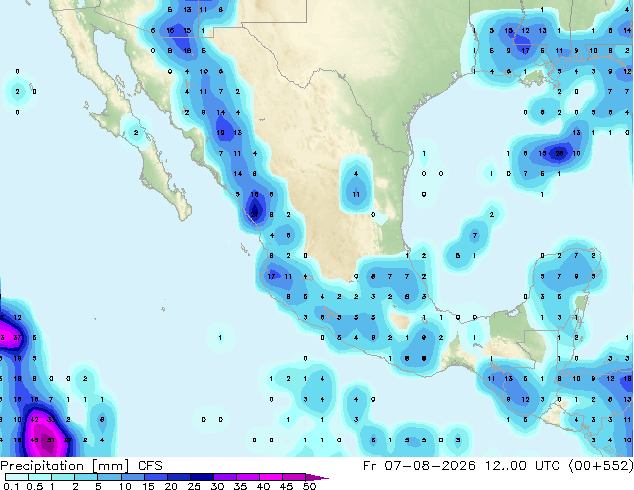Click the 37 precipitation value on the map
634x490 pixels.
pyautogui.click(x=17, y=338)
